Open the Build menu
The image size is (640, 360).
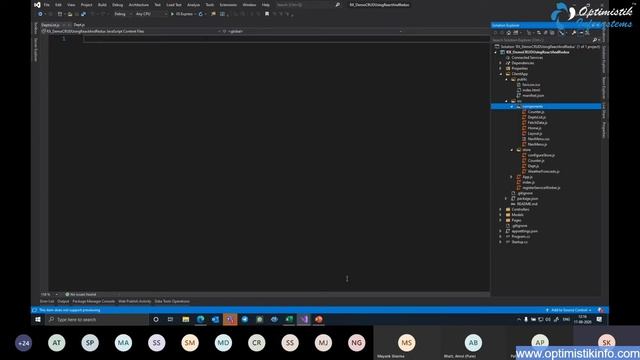pyautogui.click(x=102, y=5)
